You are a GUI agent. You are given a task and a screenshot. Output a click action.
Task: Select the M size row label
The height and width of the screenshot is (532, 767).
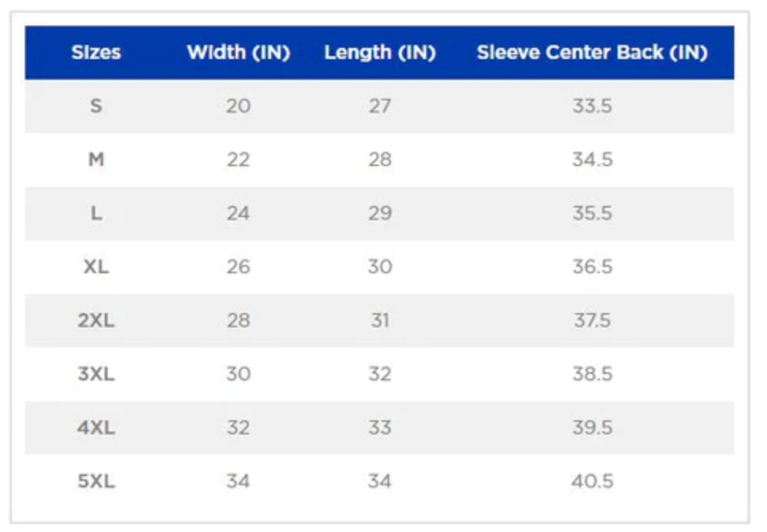click(96, 160)
